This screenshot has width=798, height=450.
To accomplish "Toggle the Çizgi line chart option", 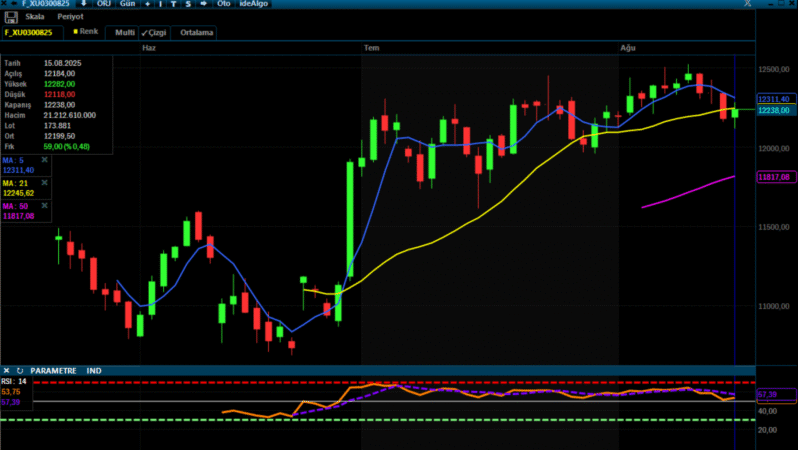I will pos(155,33).
